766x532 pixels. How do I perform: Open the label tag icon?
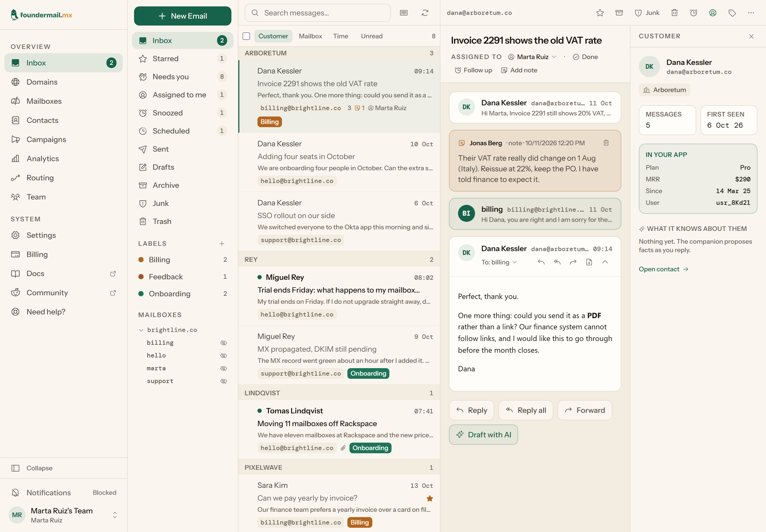point(732,13)
